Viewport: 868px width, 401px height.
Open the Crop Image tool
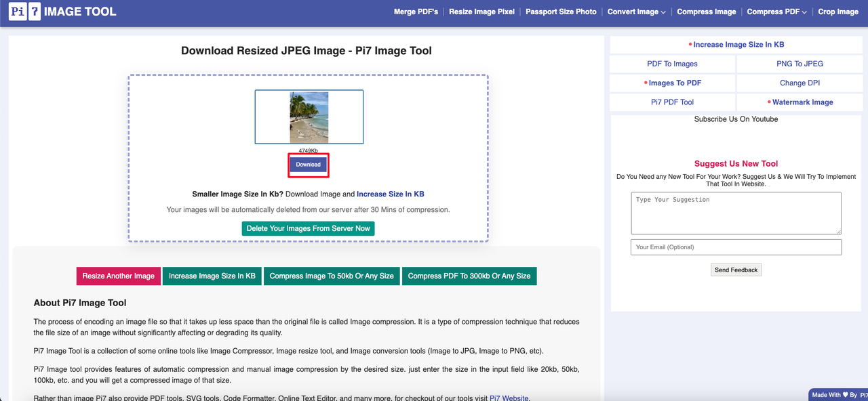(x=838, y=12)
